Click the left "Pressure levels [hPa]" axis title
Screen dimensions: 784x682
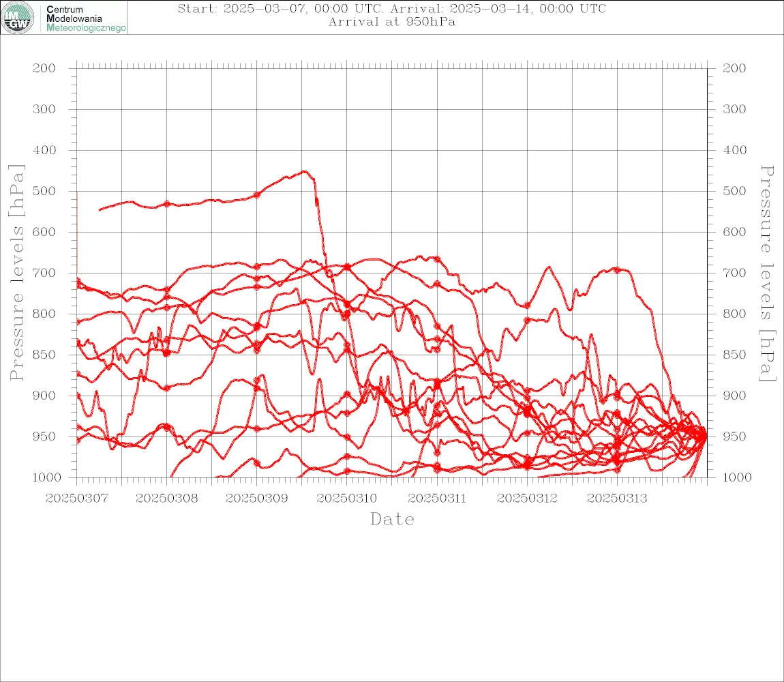[x=16, y=273]
